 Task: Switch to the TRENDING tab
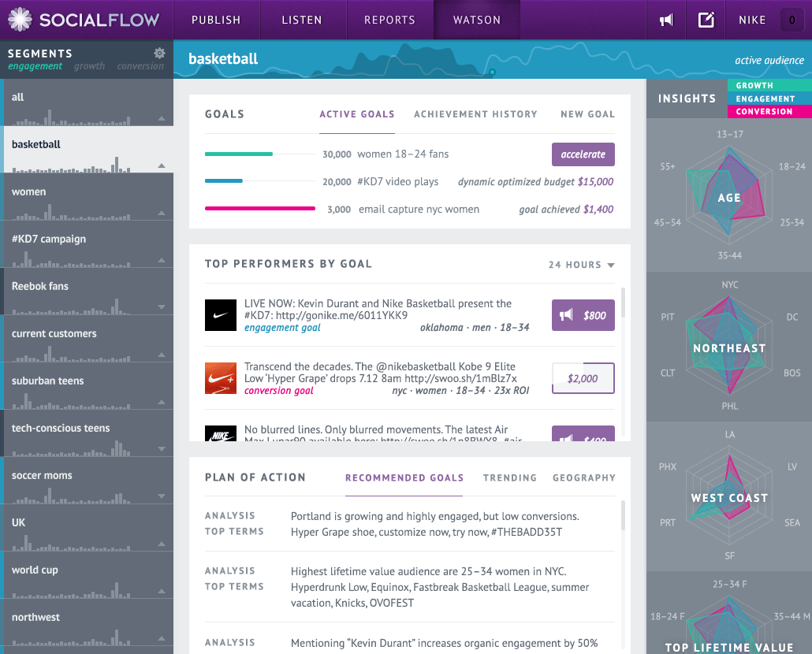(510, 478)
